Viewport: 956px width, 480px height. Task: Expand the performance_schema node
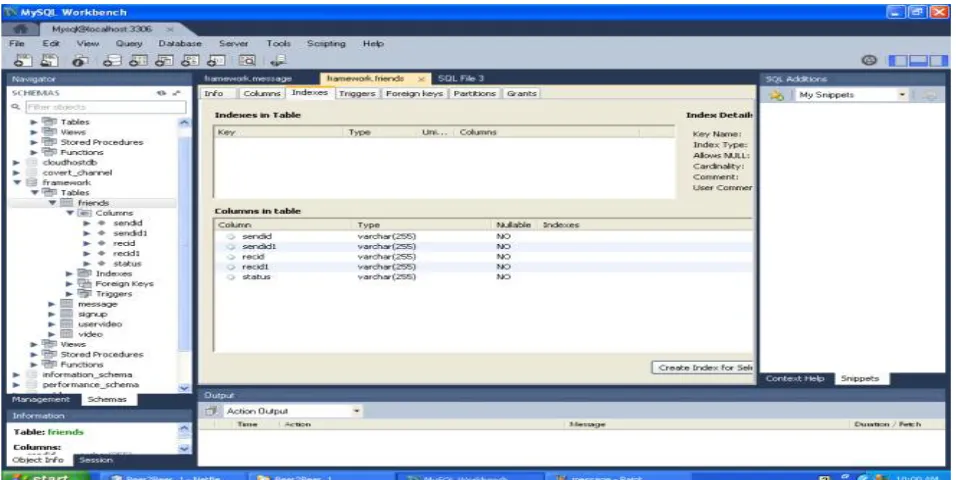pos(16,385)
